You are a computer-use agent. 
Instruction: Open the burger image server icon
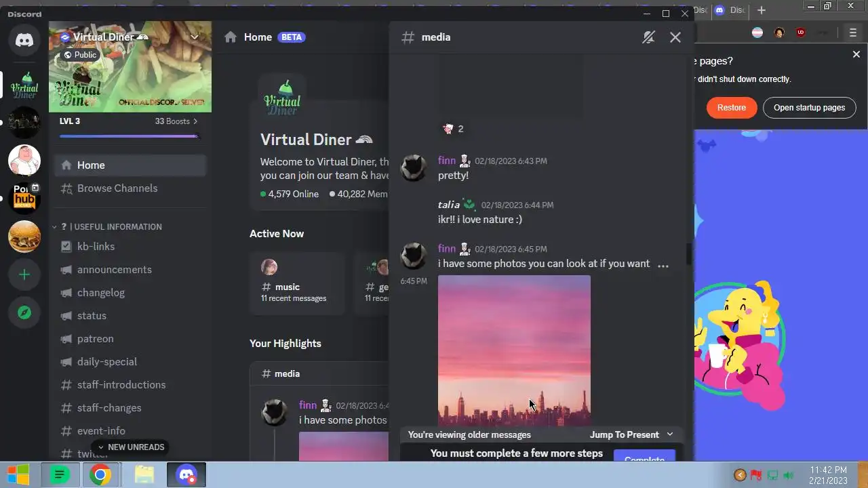pyautogui.click(x=24, y=237)
